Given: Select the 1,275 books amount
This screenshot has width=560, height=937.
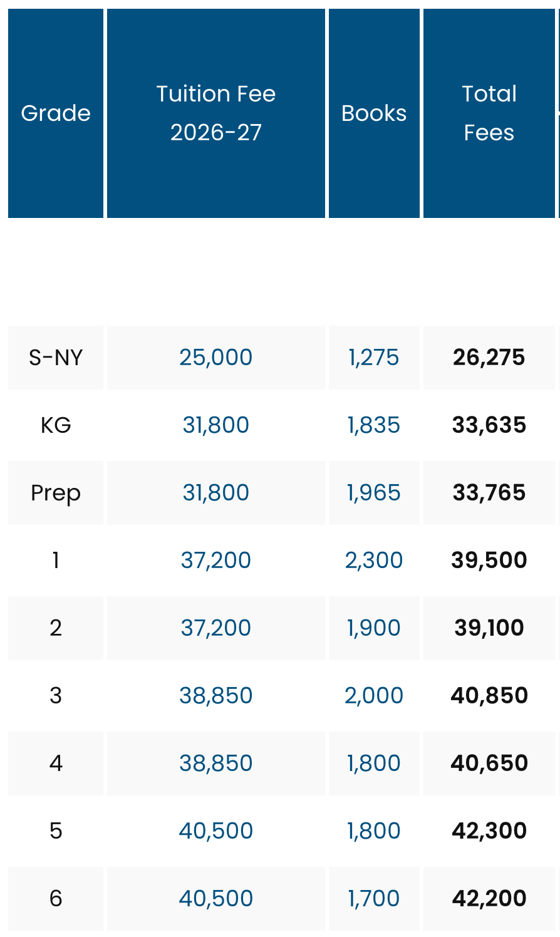Looking at the screenshot, I should click(x=374, y=358).
